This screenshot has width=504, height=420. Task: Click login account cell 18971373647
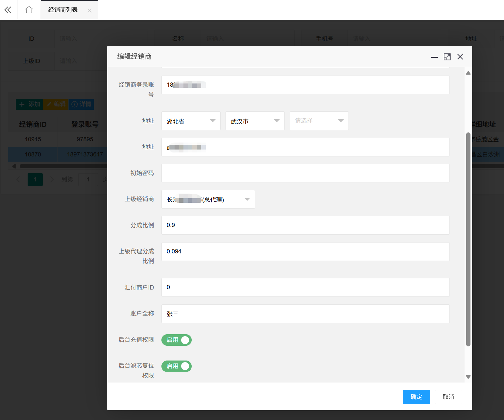coord(85,154)
